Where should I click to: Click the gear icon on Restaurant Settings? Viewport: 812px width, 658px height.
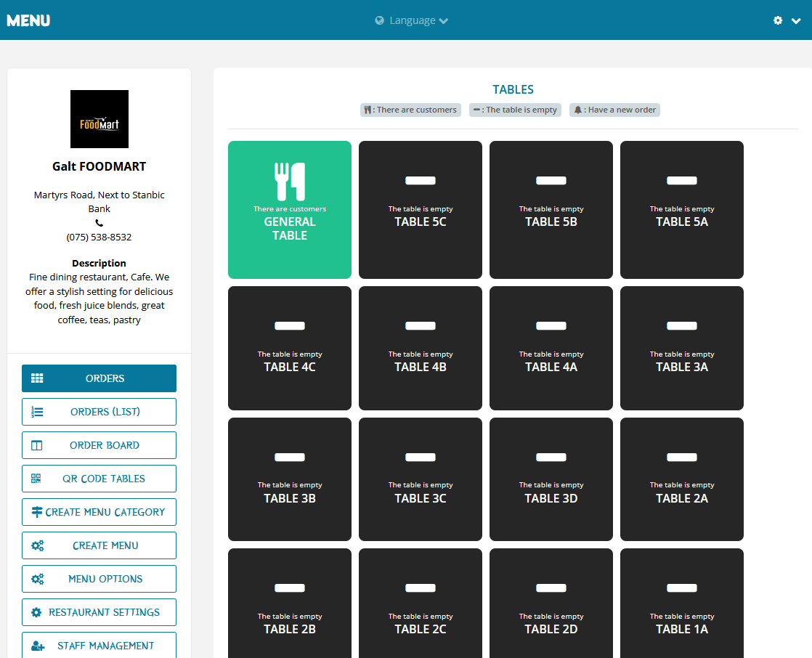[36, 612]
